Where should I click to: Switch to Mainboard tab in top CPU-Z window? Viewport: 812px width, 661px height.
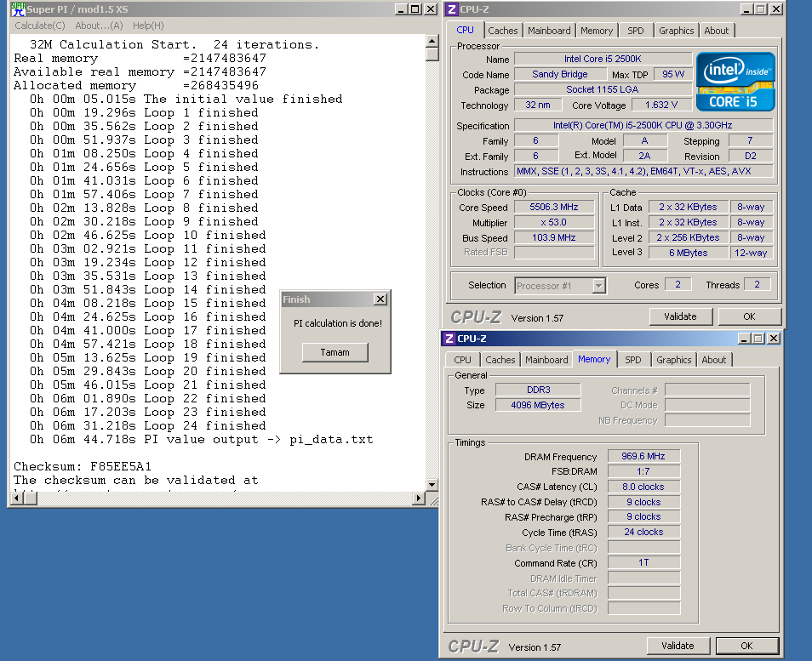coord(549,31)
